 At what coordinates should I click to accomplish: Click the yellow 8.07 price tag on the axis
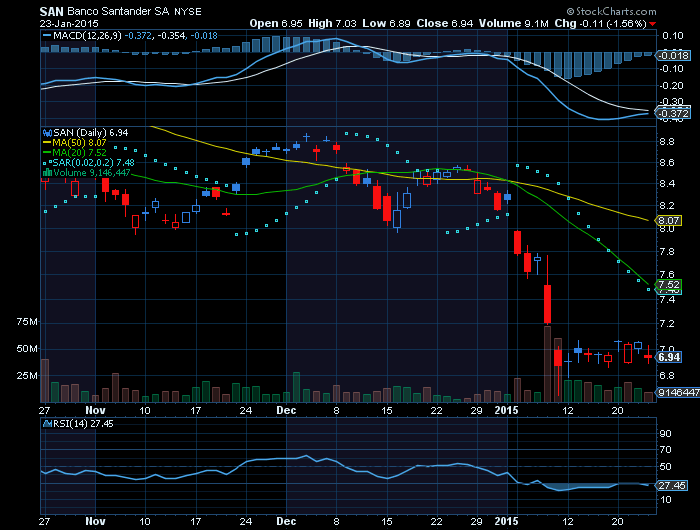pyautogui.click(x=668, y=220)
